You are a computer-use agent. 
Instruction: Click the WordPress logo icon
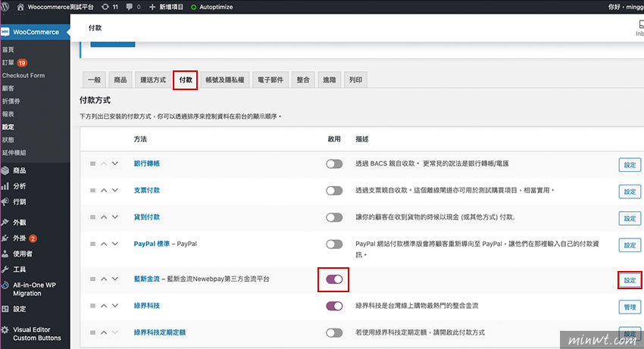(x=5, y=7)
